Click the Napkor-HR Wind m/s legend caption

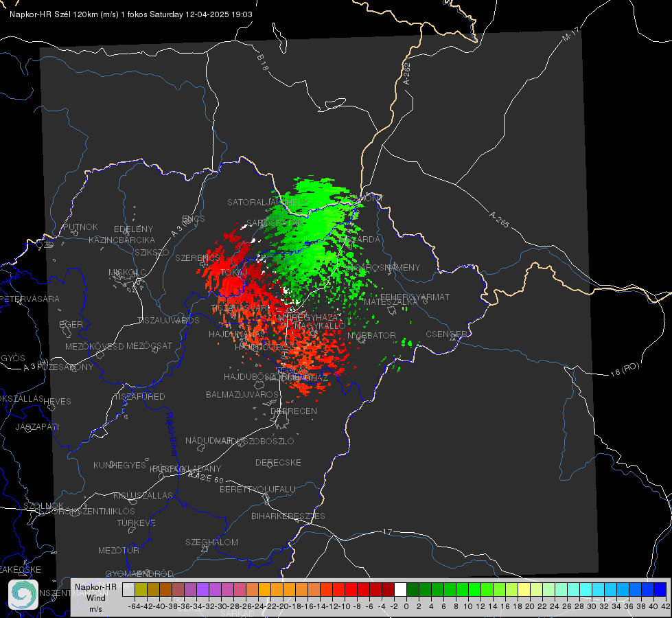point(95,597)
